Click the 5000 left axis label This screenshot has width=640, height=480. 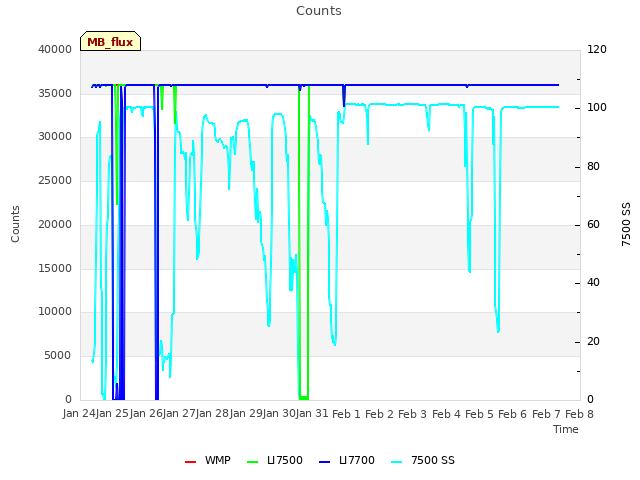[58, 356]
